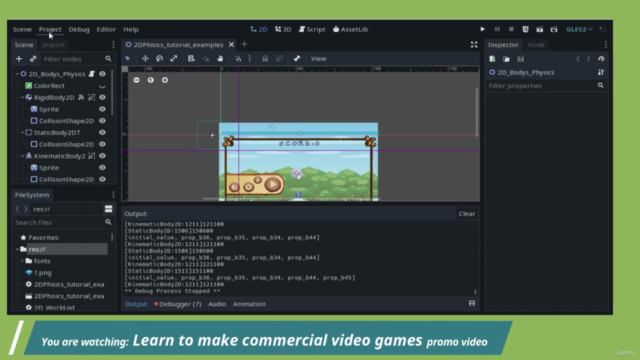Collapse the RigidBody2D node

tap(22, 97)
